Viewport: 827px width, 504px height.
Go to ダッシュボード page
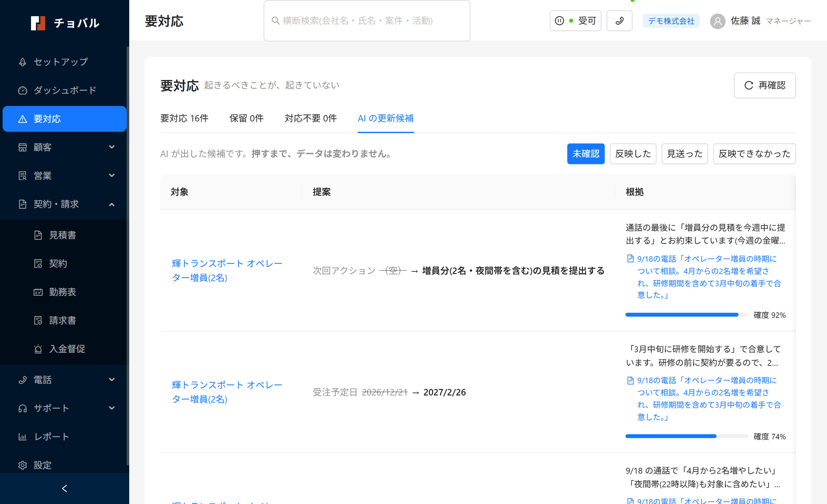pyautogui.click(x=64, y=90)
